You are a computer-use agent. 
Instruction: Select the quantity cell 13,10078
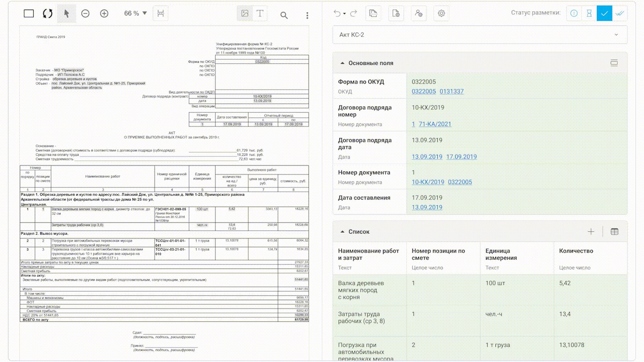(x=590, y=348)
